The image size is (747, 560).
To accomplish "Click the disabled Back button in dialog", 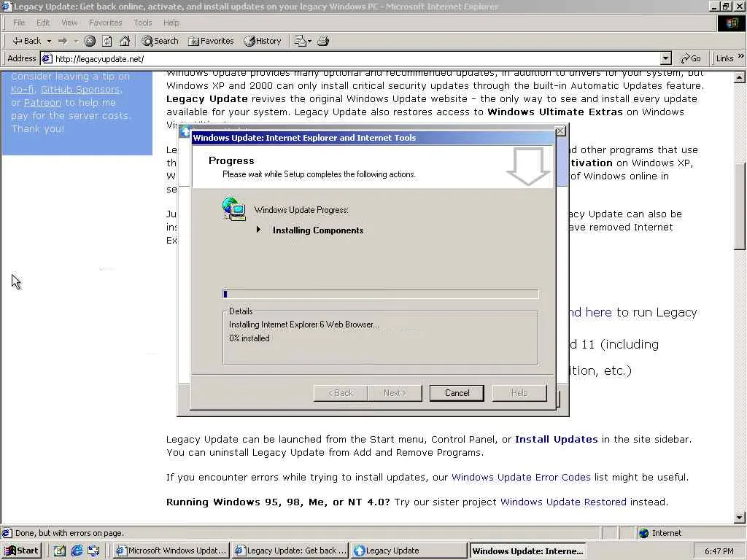I will point(341,393).
